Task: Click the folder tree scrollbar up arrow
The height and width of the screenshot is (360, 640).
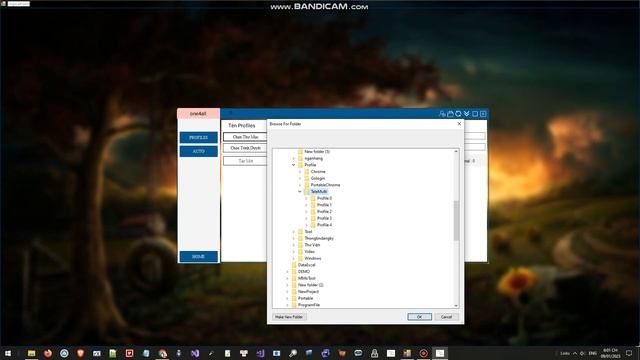Action: pyautogui.click(x=456, y=151)
